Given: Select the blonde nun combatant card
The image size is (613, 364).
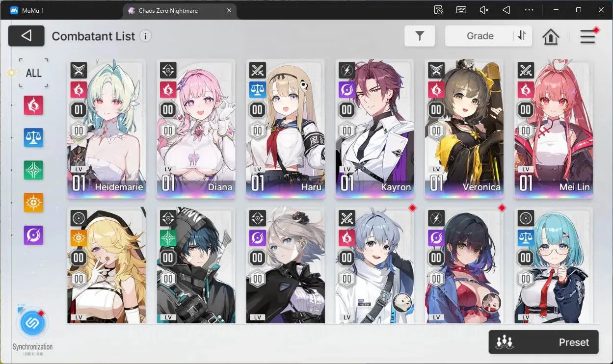Looking at the screenshot, I should (x=107, y=265).
